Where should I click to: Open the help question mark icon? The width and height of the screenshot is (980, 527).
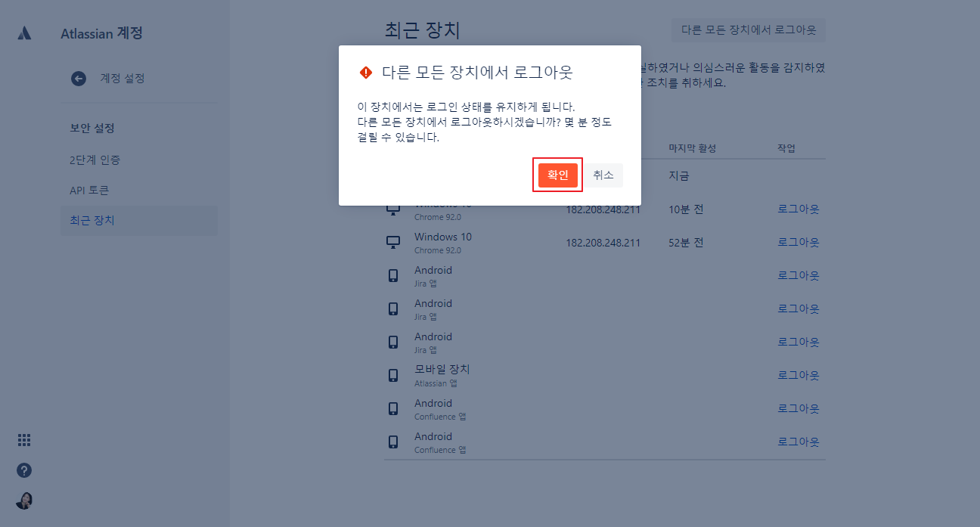coord(24,470)
